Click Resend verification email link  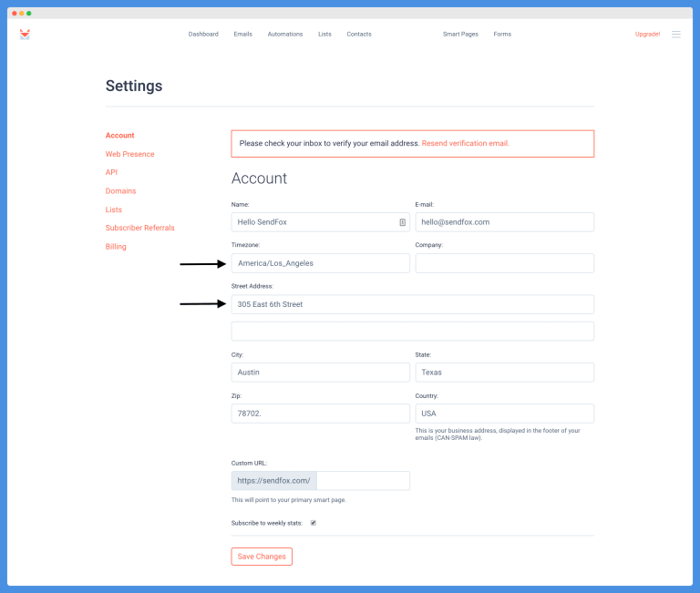pos(465,143)
